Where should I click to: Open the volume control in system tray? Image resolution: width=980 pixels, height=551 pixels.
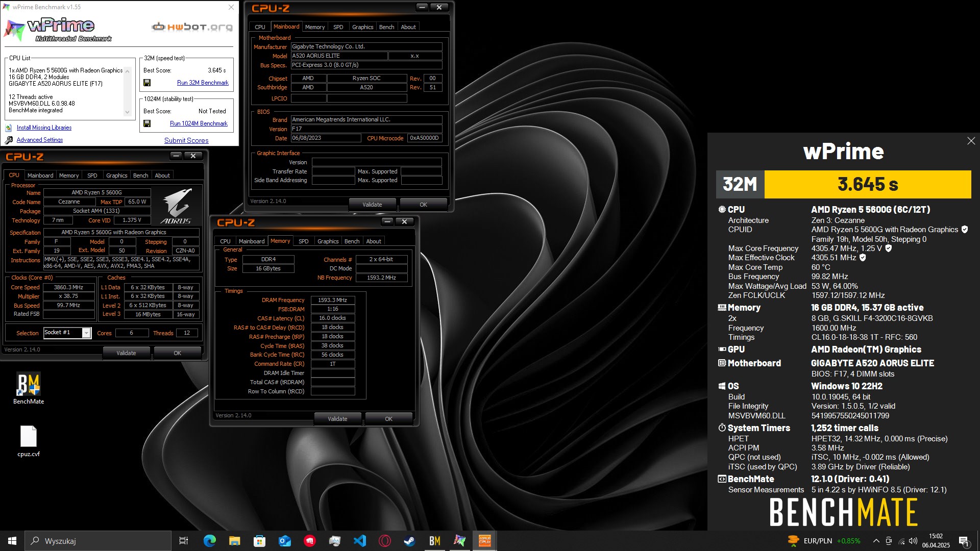913,541
